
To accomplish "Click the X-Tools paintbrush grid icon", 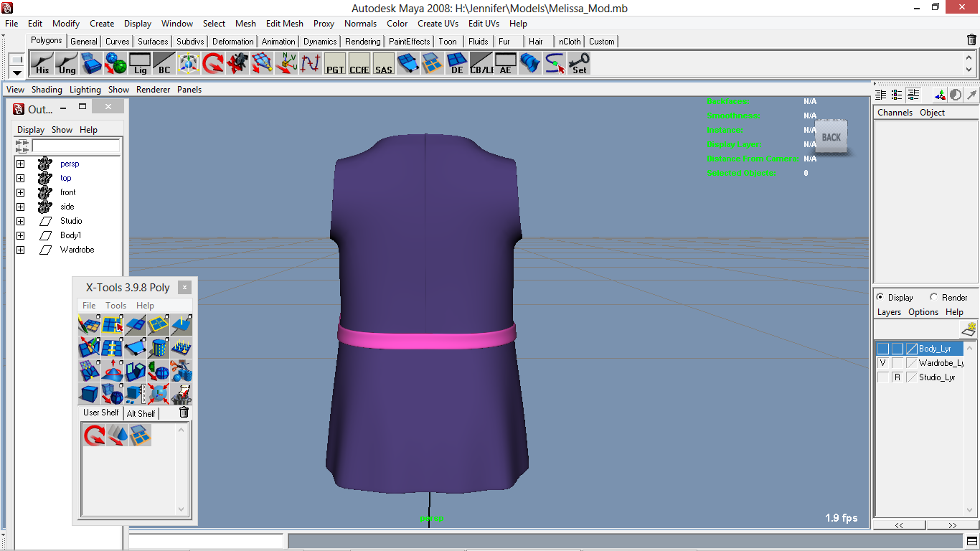I will pos(89,325).
